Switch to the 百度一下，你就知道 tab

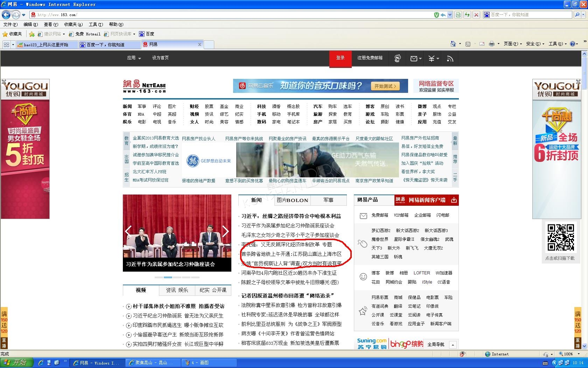tap(109, 45)
